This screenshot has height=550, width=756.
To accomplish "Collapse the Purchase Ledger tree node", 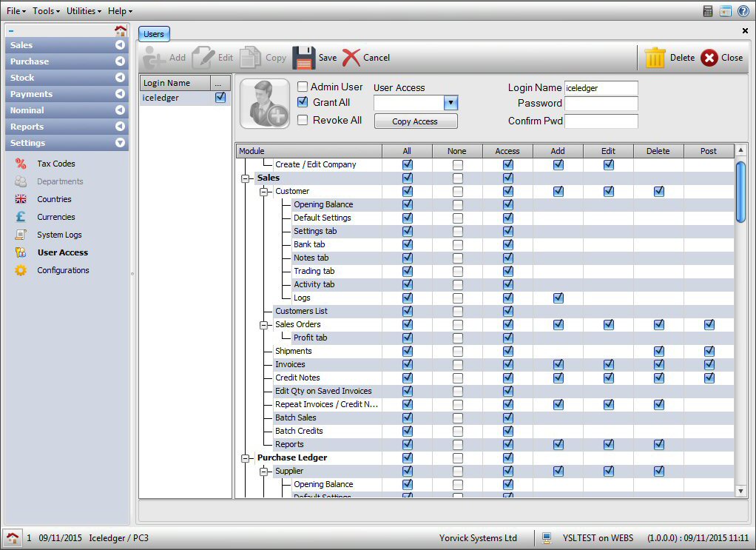I will tap(246, 458).
